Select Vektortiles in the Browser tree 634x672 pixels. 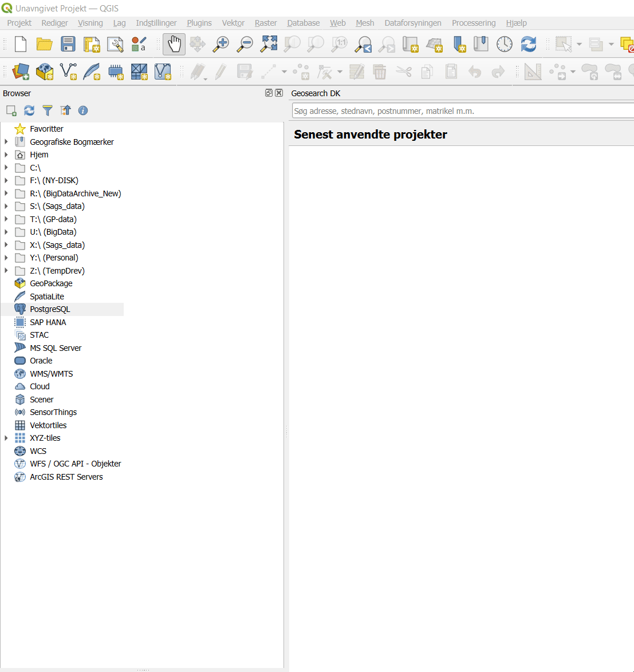(x=48, y=425)
